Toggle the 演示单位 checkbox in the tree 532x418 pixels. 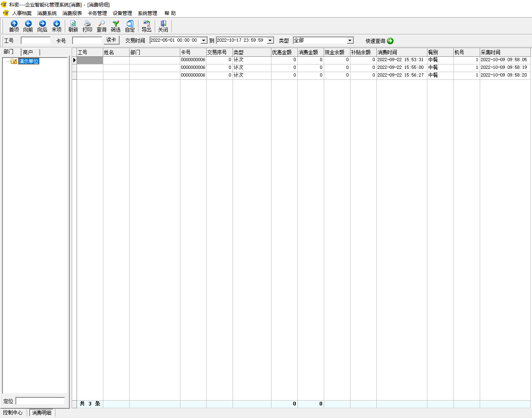[14, 61]
